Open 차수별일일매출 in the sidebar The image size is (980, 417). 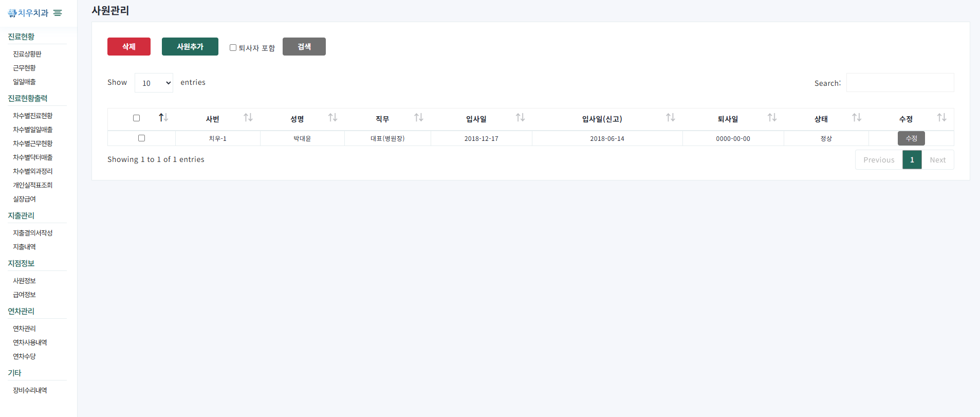point(33,130)
